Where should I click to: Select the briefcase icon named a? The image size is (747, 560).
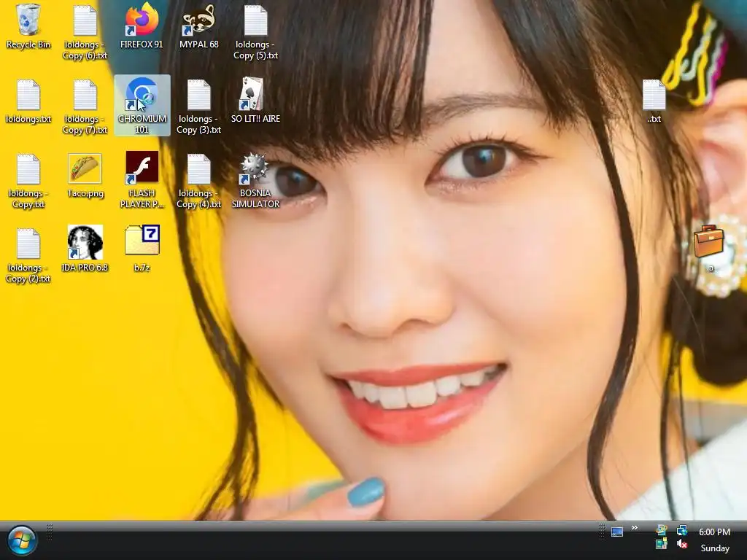709,248
